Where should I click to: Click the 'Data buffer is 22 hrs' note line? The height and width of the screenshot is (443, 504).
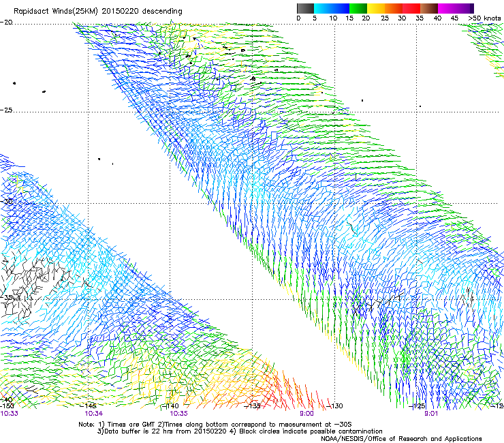[x=240, y=431]
